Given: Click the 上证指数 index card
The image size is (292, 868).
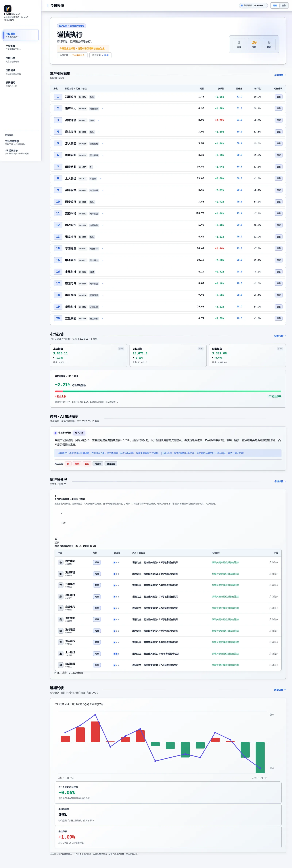Looking at the screenshot, I should point(88,355).
